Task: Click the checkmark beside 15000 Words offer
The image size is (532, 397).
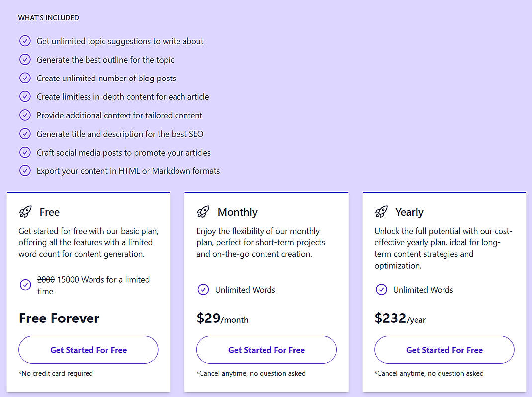Action: pyautogui.click(x=25, y=285)
